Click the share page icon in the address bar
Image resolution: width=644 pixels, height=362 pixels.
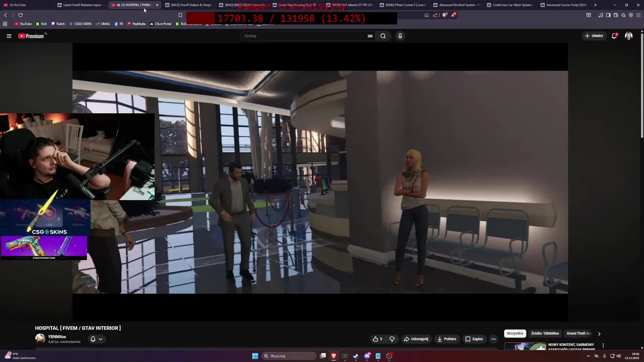pos(435,15)
